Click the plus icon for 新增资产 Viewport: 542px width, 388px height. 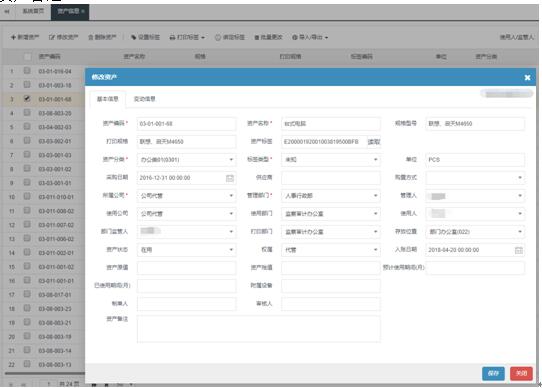point(13,37)
